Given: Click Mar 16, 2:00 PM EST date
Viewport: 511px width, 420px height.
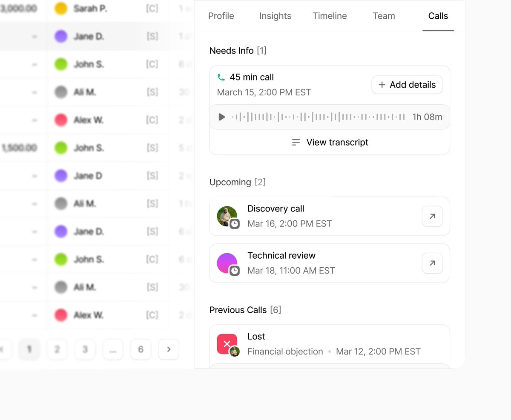Looking at the screenshot, I should tap(290, 224).
